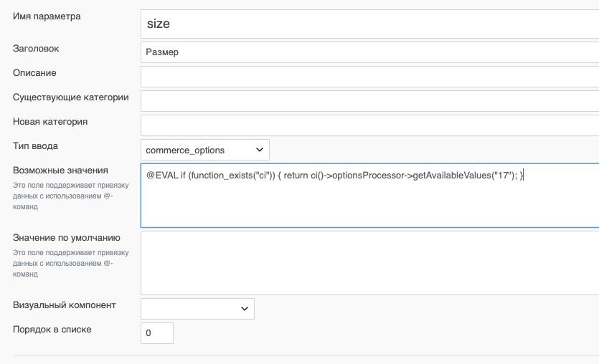Viewport: 599px width, 364px height.
Task: Click the list order field showing 0
Action: tap(157, 333)
